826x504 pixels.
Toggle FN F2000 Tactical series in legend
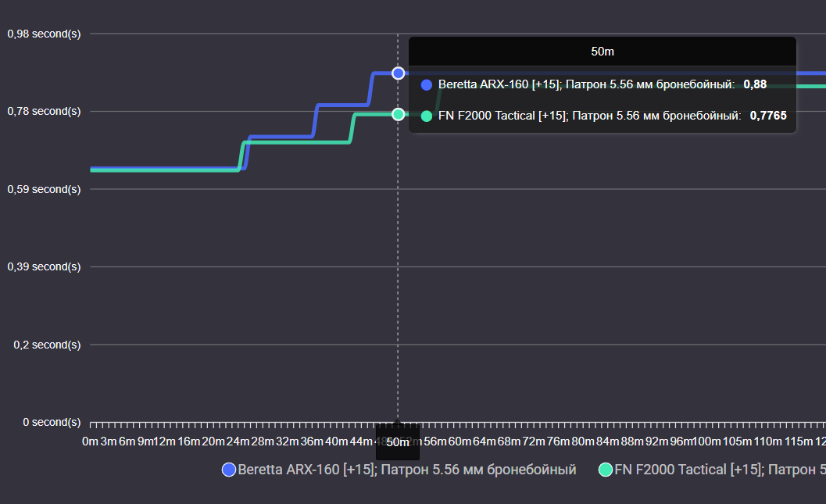coord(712,470)
